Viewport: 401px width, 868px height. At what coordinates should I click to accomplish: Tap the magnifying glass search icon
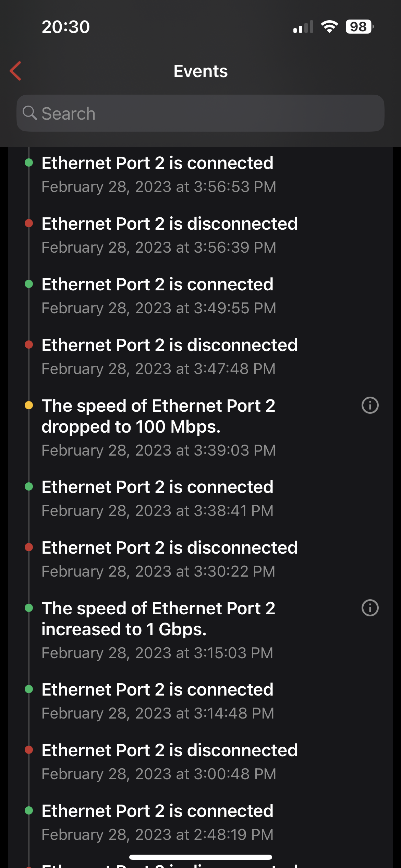pyautogui.click(x=29, y=113)
